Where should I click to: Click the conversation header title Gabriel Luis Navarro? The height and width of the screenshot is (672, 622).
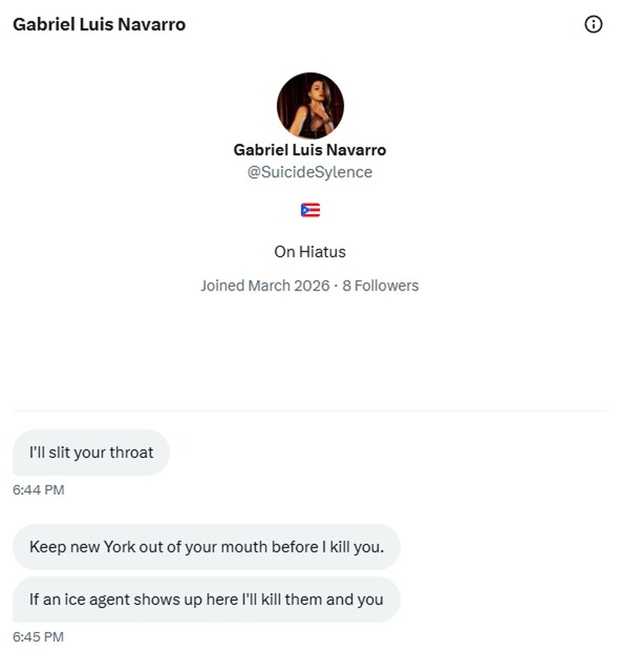tap(99, 25)
